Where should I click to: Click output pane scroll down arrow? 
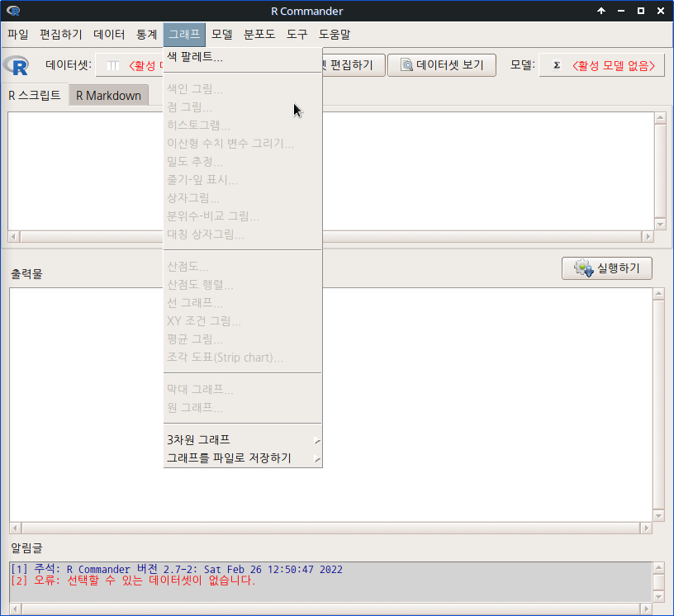(x=658, y=515)
